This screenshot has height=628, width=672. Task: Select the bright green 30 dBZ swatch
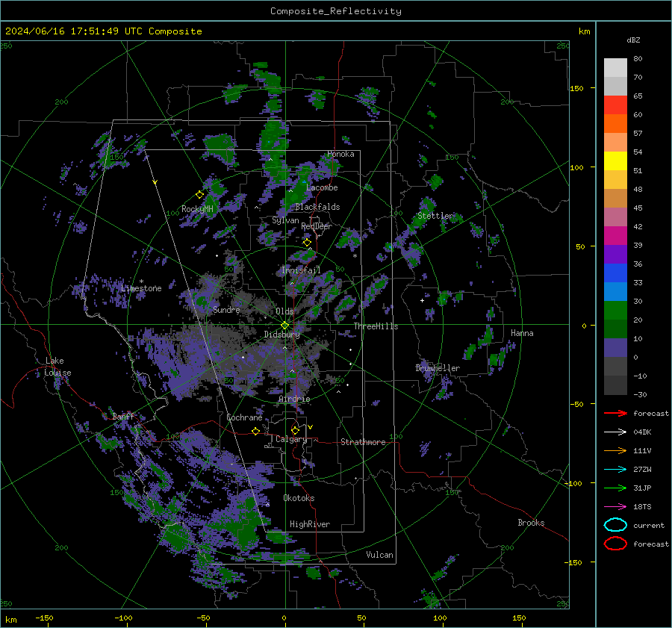coord(615,311)
